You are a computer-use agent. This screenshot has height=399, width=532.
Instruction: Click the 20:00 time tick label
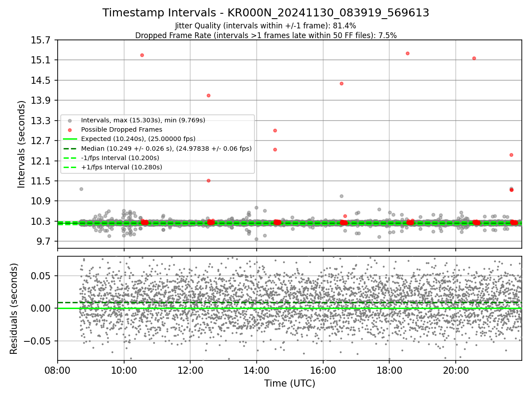tap(456, 370)
